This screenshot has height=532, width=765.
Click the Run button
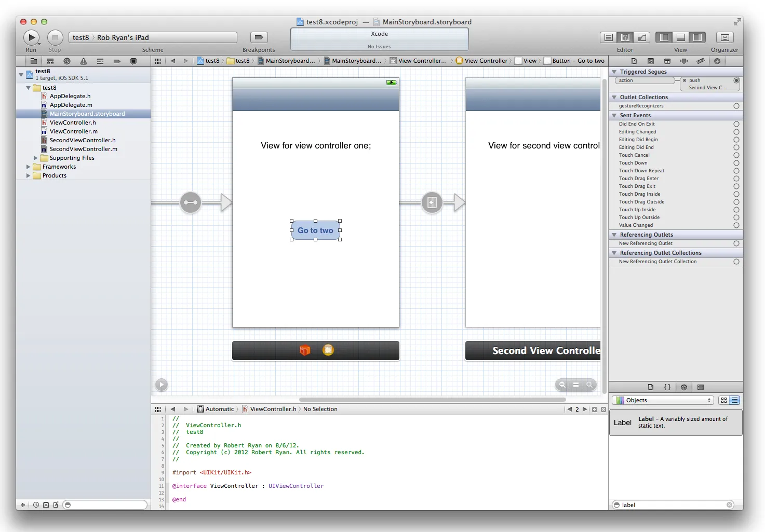coord(31,37)
